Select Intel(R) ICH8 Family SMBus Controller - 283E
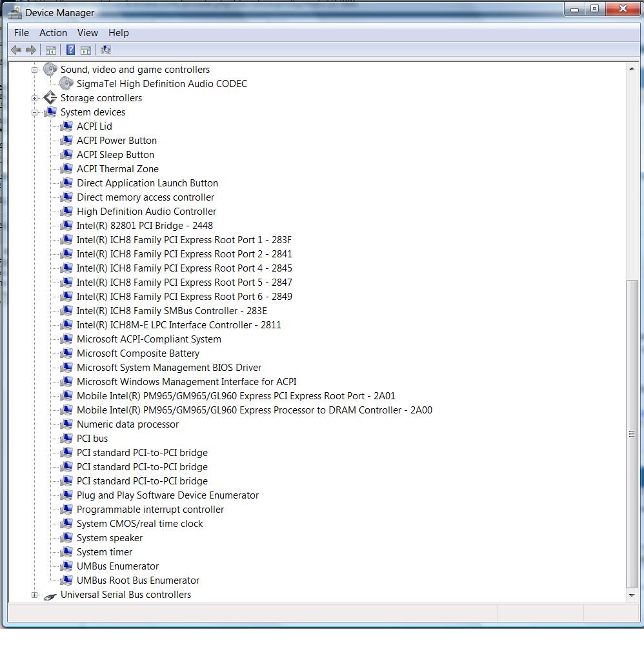This screenshot has height=645, width=644. (x=172, y=311)
